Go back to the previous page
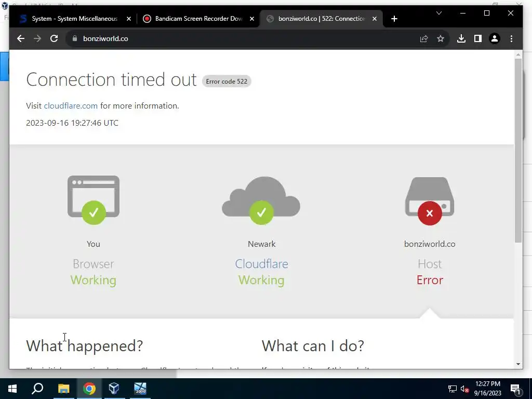This screenshot has width=532, height=399. (x=21, y=38)
